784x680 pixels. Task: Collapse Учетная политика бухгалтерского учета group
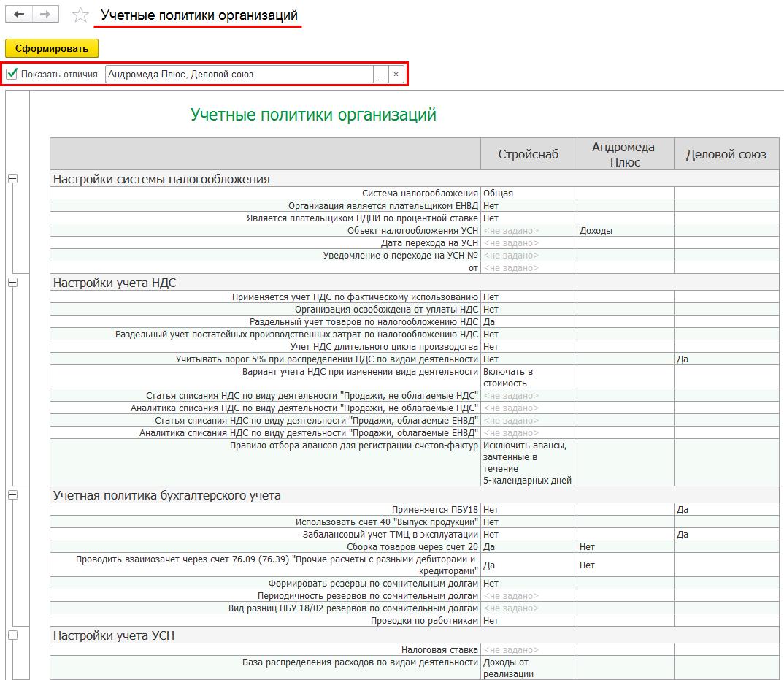pos(13,495)
